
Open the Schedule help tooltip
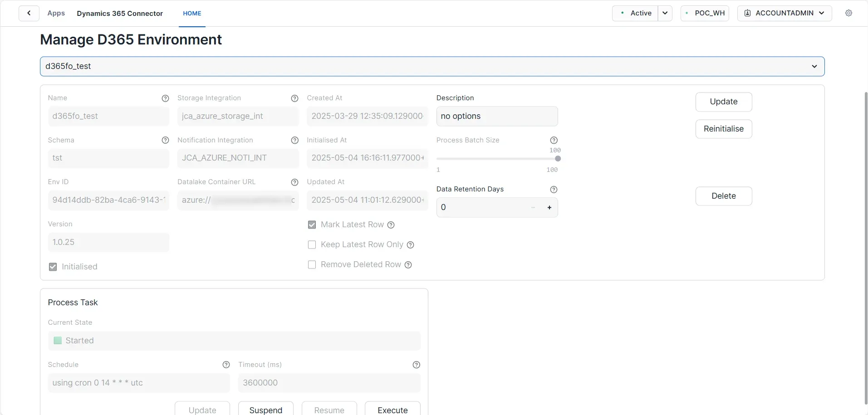[226, 365]
